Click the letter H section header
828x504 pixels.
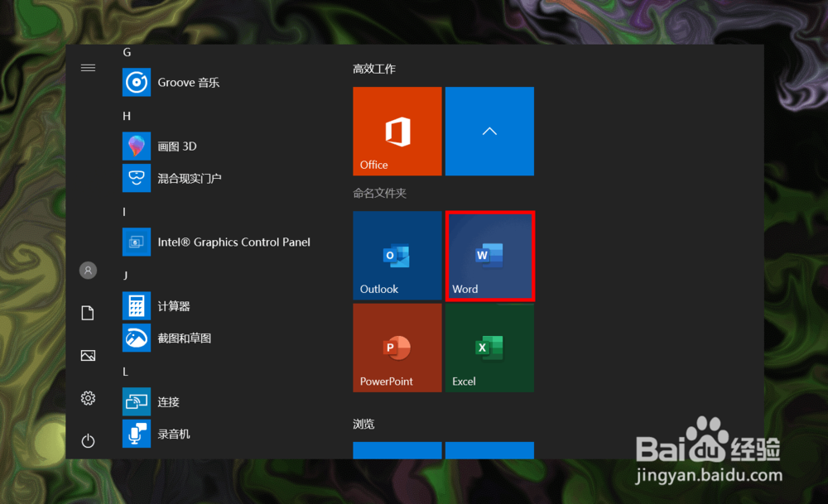pos(127,116)
